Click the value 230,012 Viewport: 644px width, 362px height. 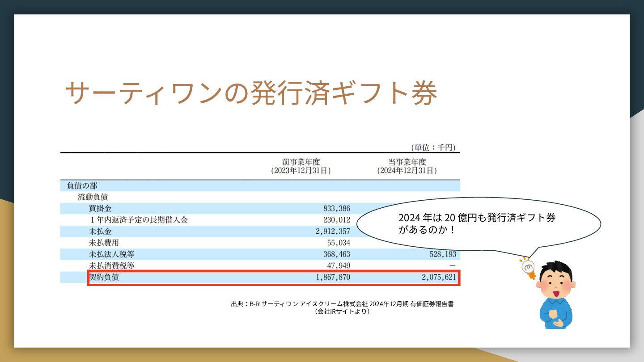(x=336, y=220)
